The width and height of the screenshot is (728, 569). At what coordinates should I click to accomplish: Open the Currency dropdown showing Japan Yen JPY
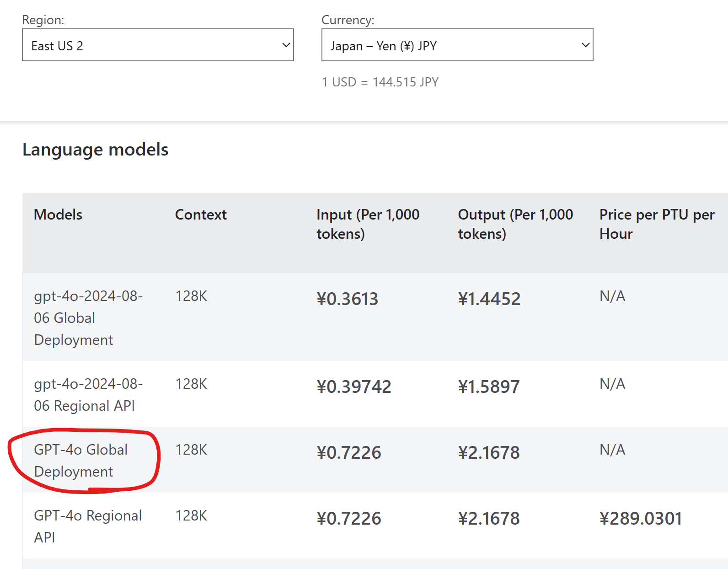(x=457, y=45)
